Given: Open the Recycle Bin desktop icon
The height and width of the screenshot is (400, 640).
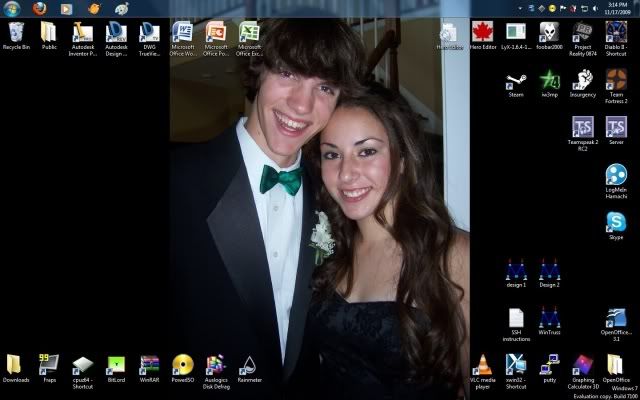Looking at the screenshot, I should (x=15, y=32).
